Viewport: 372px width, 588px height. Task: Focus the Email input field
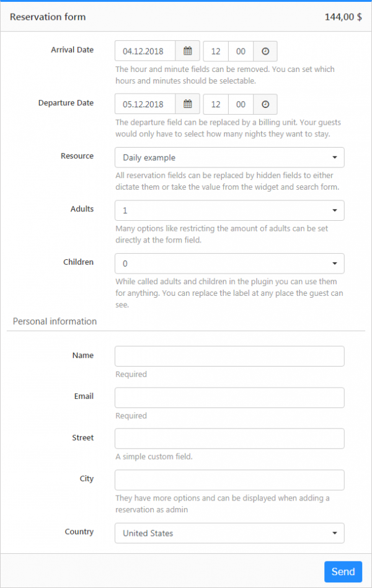tap(229, 398)
